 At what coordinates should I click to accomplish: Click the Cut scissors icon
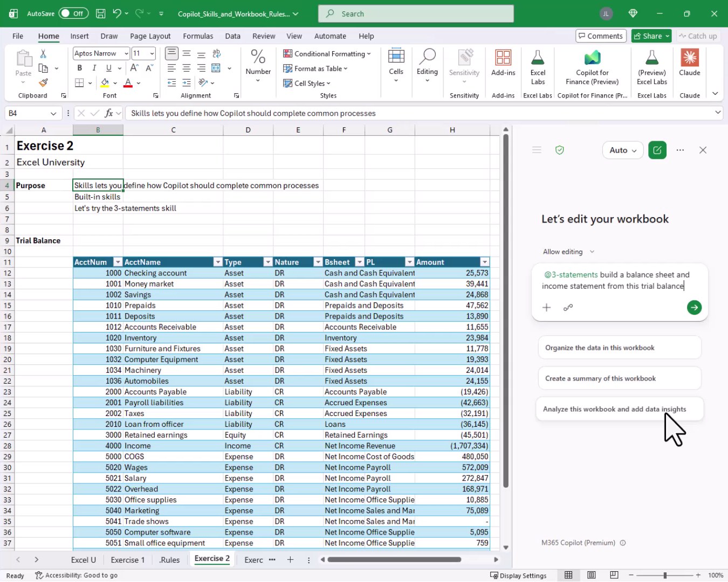[43, 53]
